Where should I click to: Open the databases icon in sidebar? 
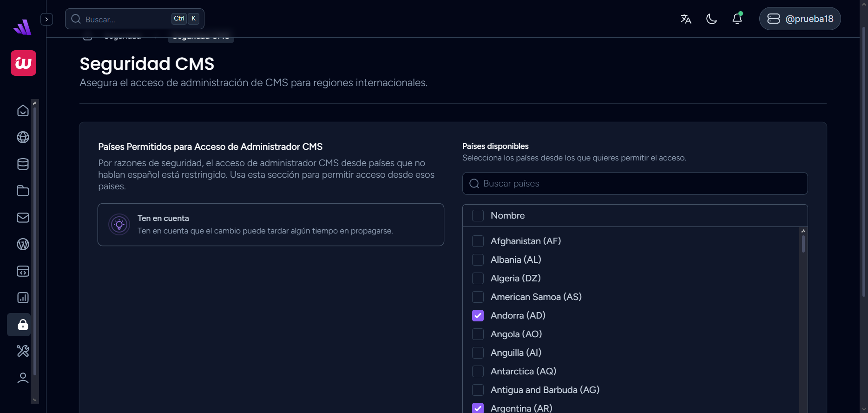[x=23, y=164]
